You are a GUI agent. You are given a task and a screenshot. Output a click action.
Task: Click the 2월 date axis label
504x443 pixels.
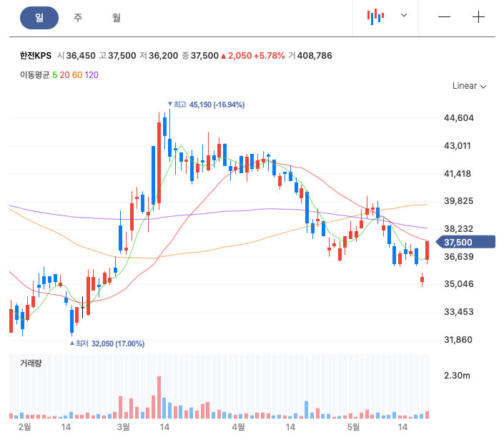click(x=24, y=427)
